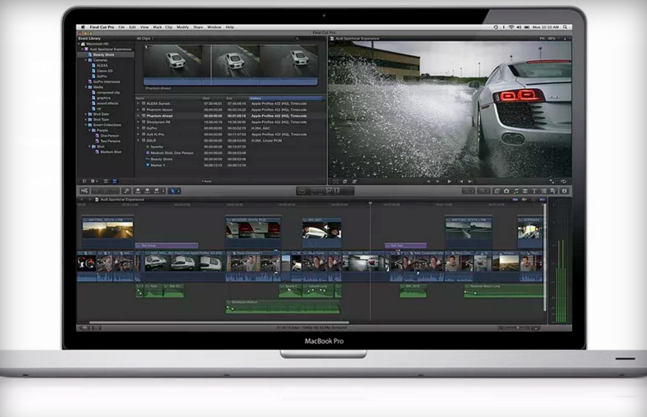Switch Event Browser to list view
647x417 pixels.
(x=115, y=181)
